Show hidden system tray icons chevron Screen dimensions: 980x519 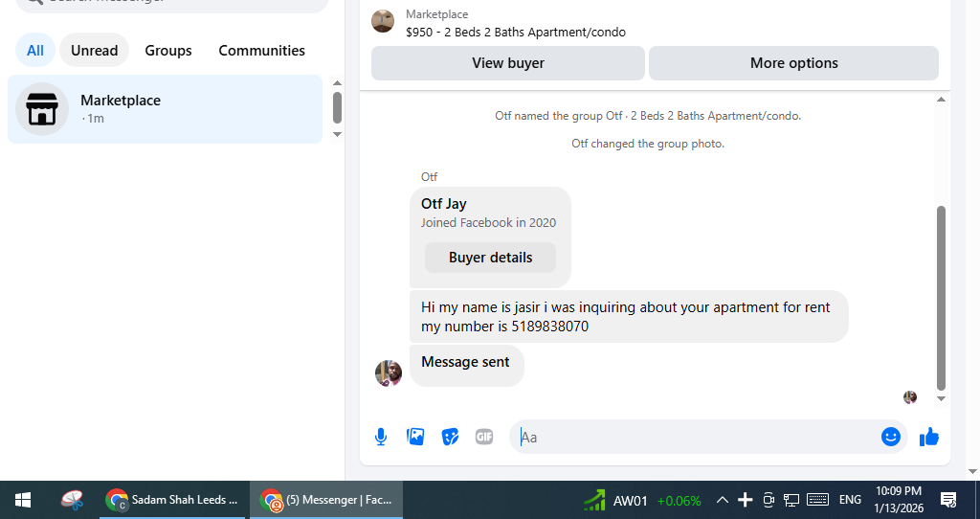[722, 500]
